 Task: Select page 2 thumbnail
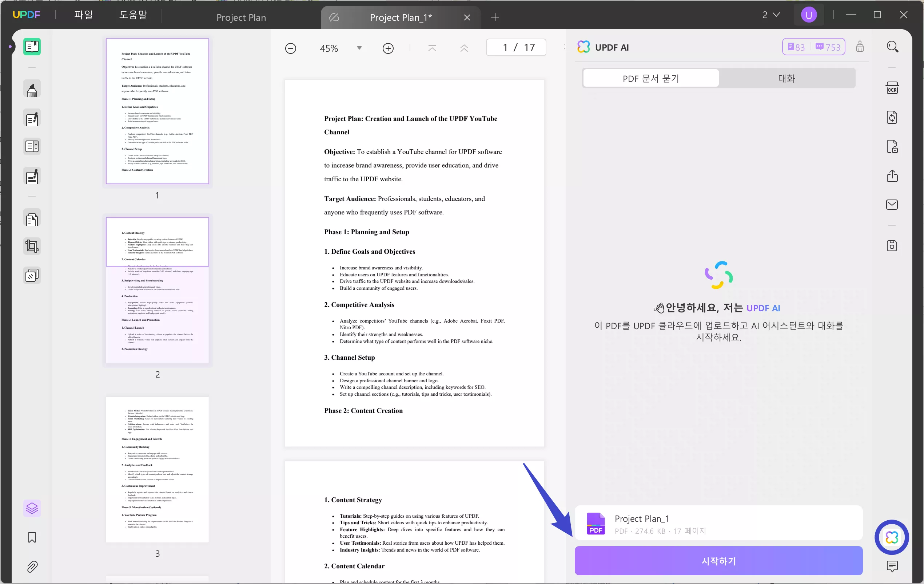(157, 291)
